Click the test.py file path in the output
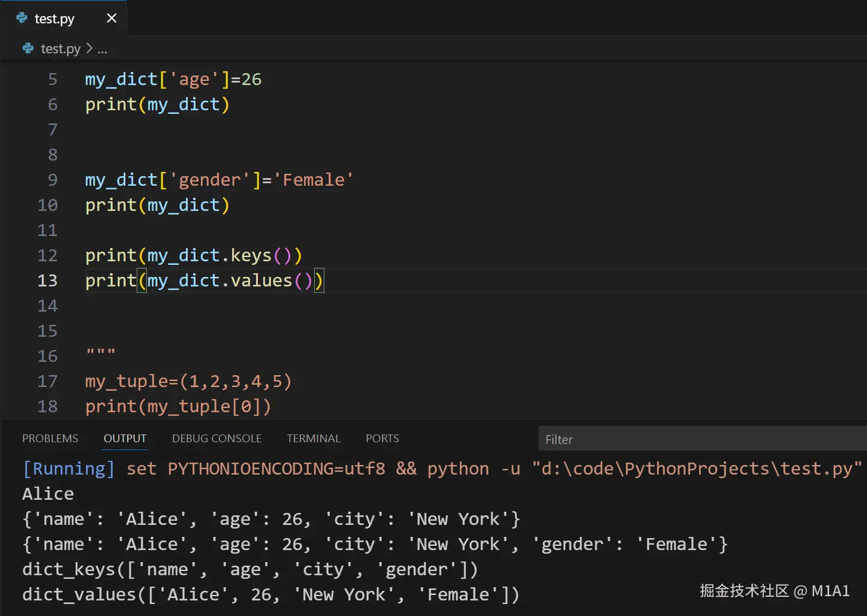The image size is (867, 616). pos(697,469)
